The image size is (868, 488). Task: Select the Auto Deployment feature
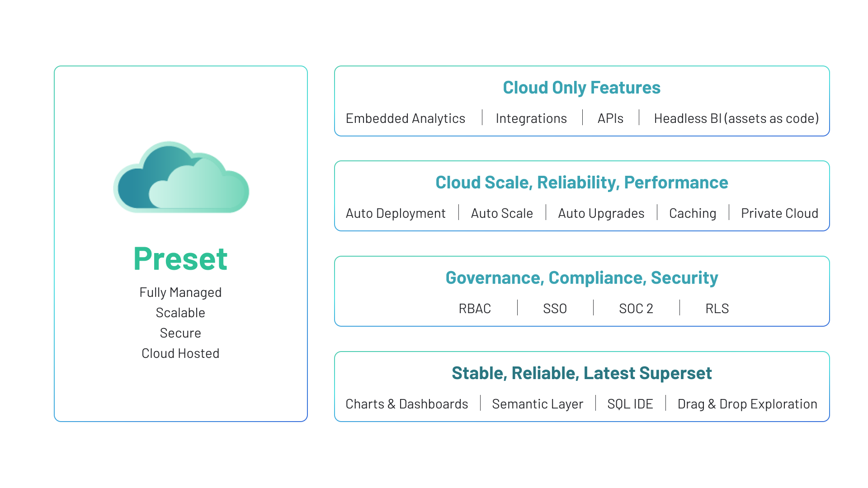pyautogui.click(x=396, y=213)
